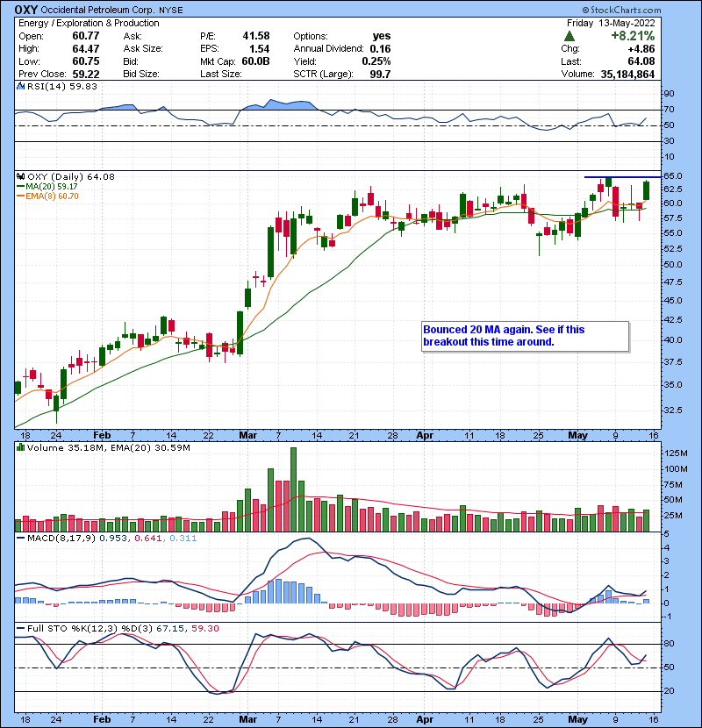The width and height of the screenshot is (702, 728).
Task: Click the 65.0 price axis label
Action: coord(672,176)
